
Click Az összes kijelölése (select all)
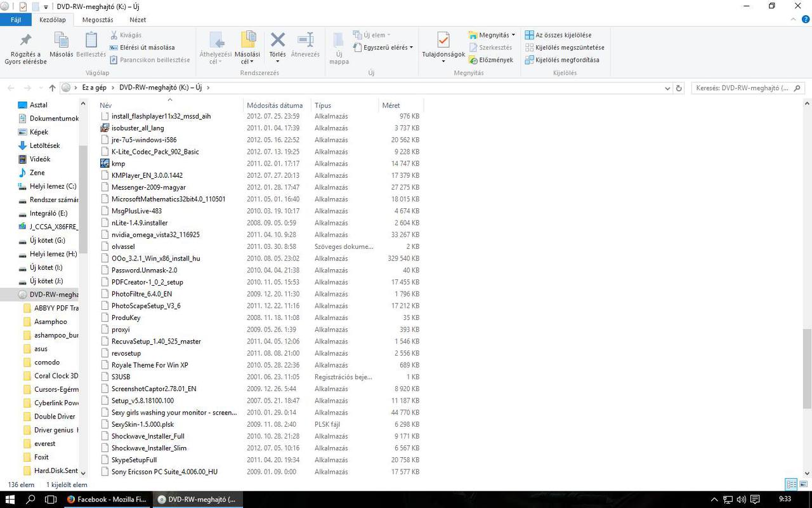[x=558, y=35]
